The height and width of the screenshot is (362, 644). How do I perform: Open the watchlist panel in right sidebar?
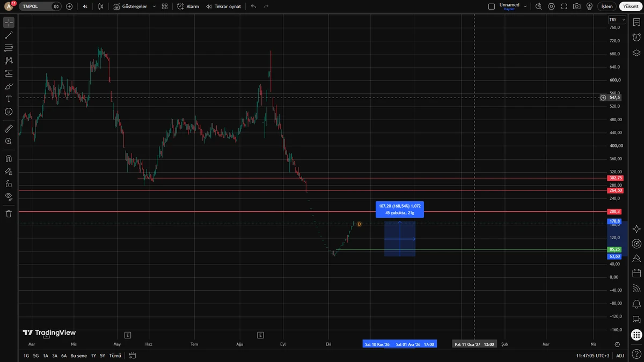636,23
